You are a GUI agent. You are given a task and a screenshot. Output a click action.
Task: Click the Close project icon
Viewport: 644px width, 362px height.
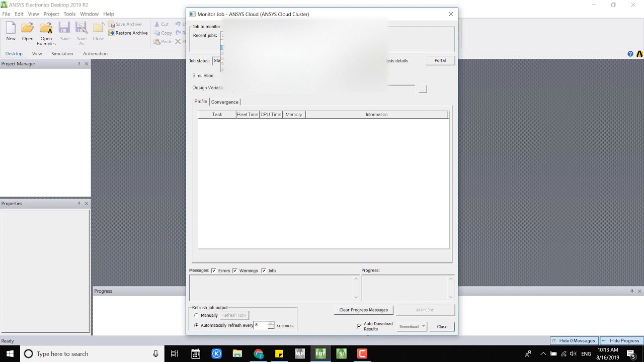click(99, 31)
